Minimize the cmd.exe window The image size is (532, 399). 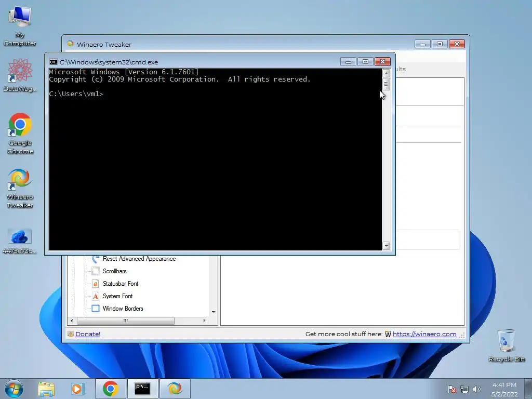pyautogui.click(x=348, y=62)
